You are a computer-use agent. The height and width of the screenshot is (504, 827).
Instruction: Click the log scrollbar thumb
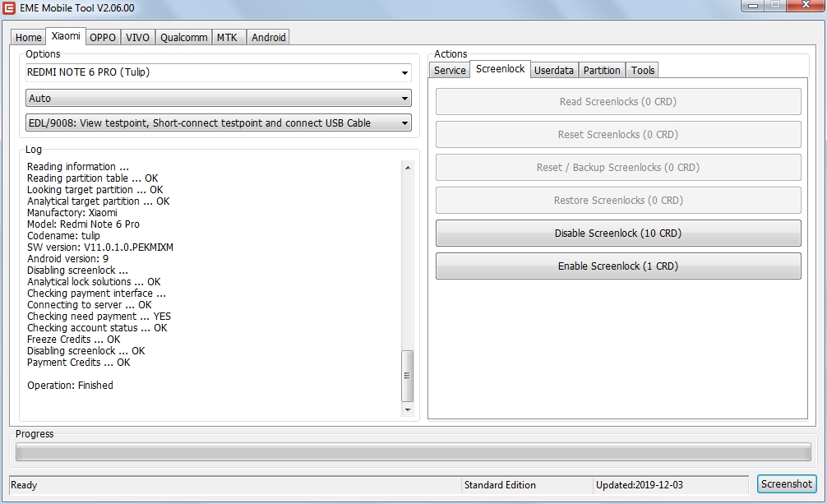(408, 376)
